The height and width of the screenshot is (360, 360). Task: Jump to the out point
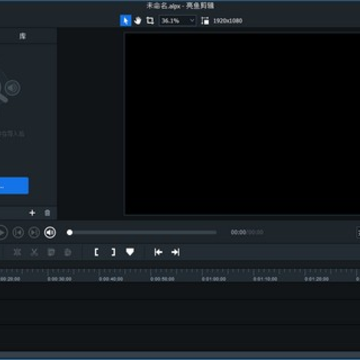(x=175, y=252)
